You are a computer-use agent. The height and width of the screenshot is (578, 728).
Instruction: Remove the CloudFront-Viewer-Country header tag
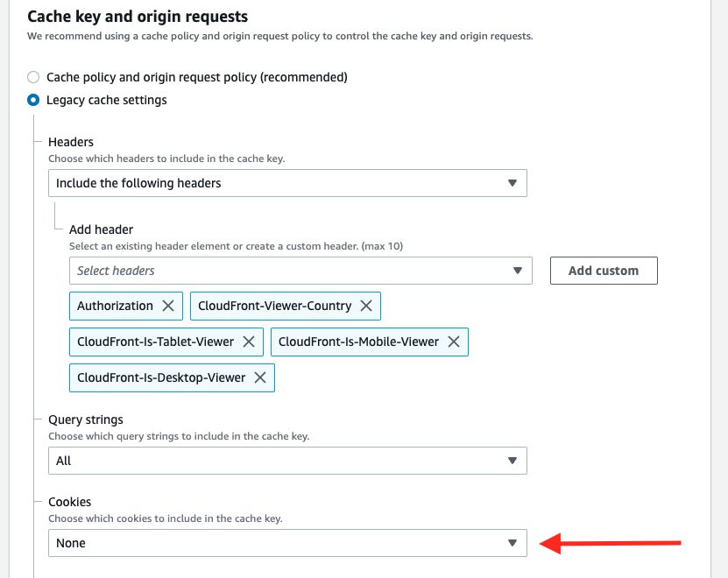tap(366, 306)
